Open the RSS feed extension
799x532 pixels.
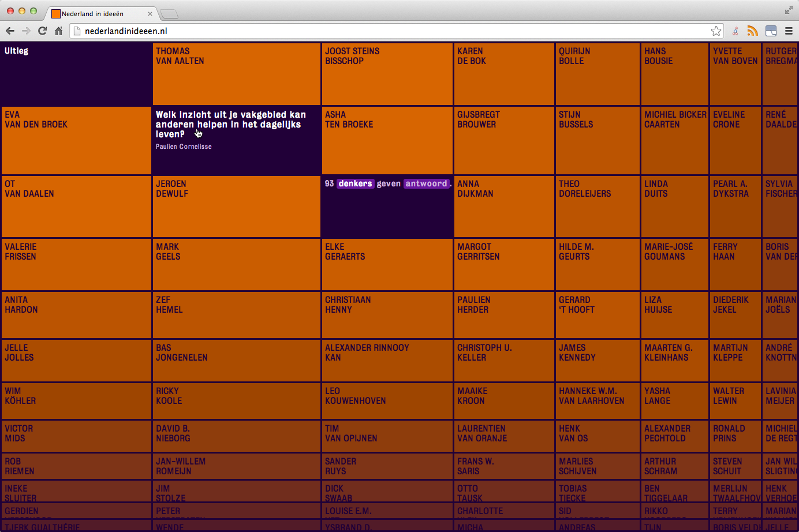click(752, 31)
